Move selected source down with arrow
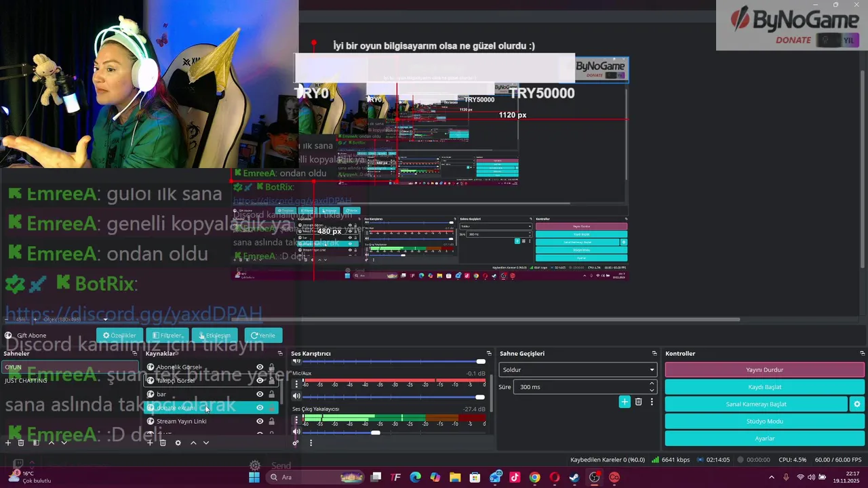This screenshot has width=868, height=488. tap(206, 443)
